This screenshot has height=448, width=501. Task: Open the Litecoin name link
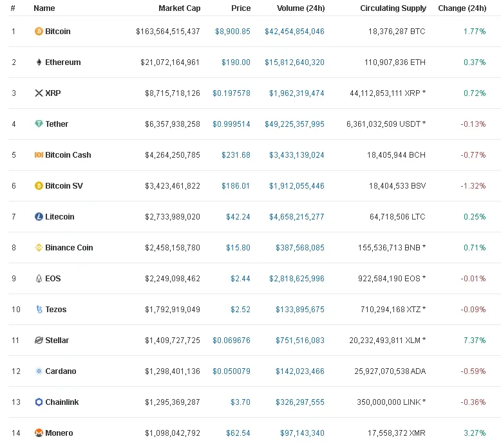(60, 217)
